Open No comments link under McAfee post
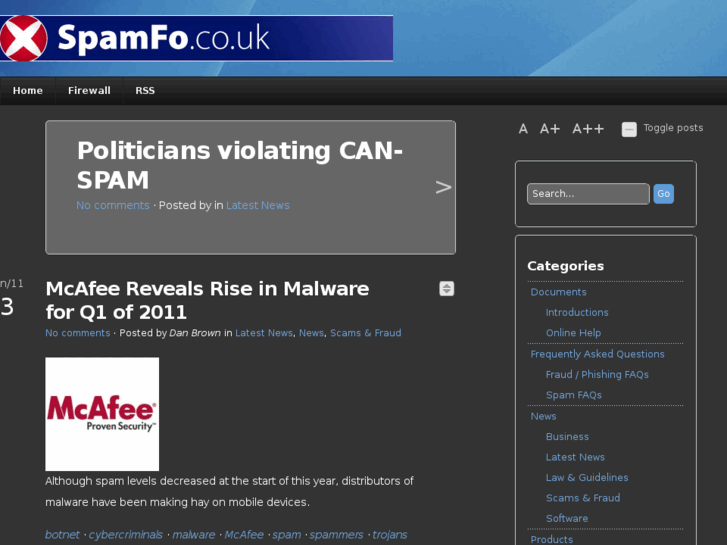The image size is (727, 545). coord(77,333)
